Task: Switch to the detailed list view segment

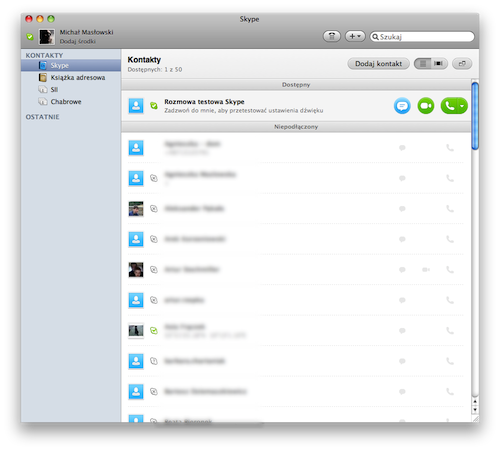Action: (x=423, y=64)
